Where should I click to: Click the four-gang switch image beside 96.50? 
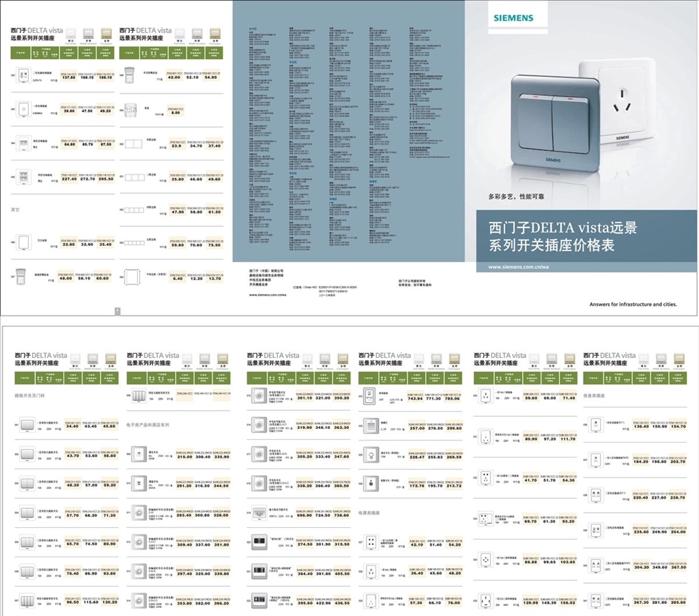[27, 600]
